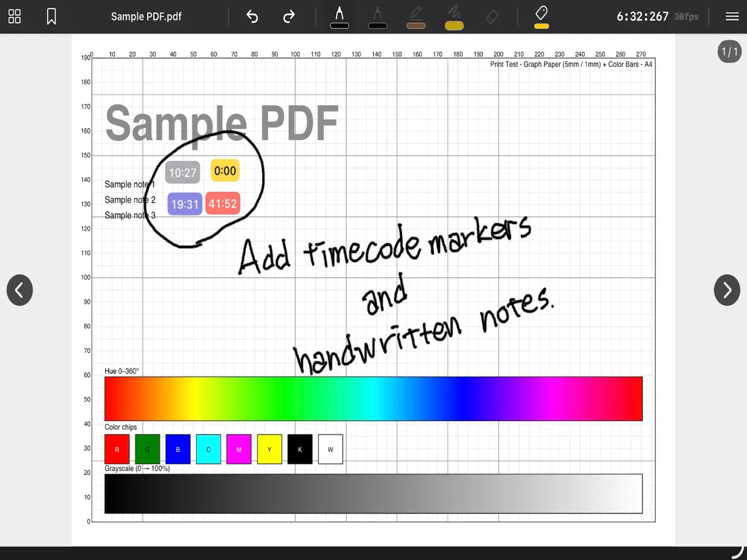Select the second fine pen tool

pyautogui.click(x=377, y=17)
